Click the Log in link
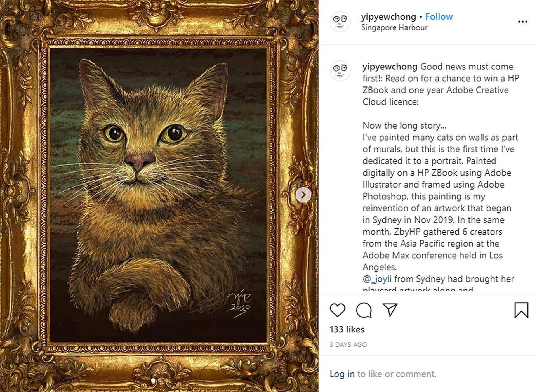This screenshot has height=392, width=537. (342, 374)
